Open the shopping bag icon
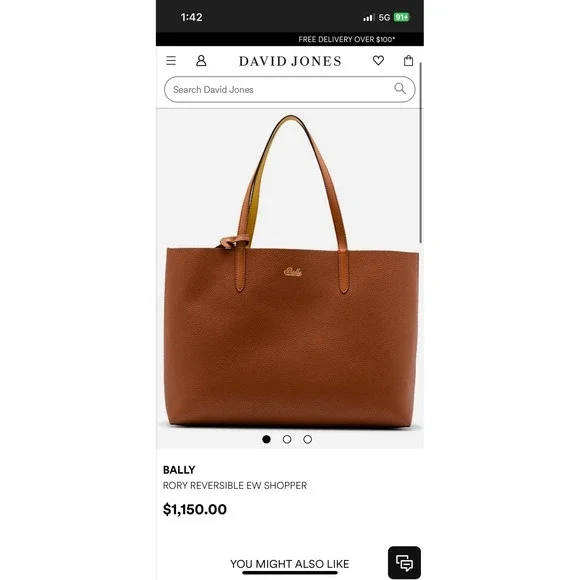The image size is (580, 580). tap(408, 60)
